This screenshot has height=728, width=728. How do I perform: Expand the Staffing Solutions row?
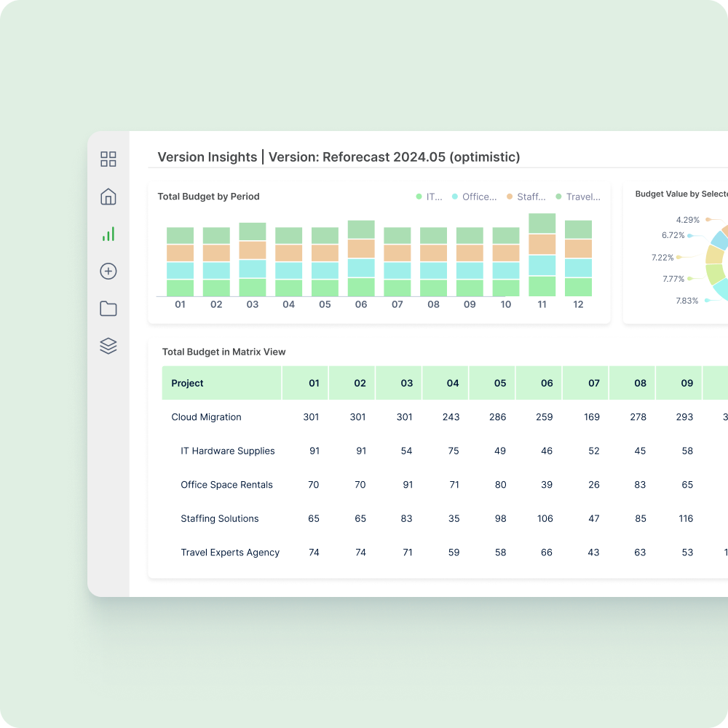point(220,518)
